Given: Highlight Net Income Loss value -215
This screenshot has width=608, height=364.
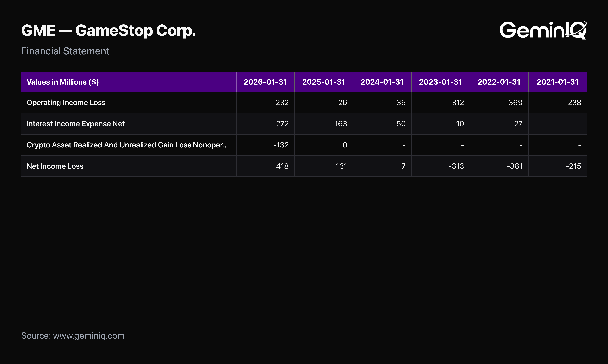Looking at the screenshot, I should (574, 166).
